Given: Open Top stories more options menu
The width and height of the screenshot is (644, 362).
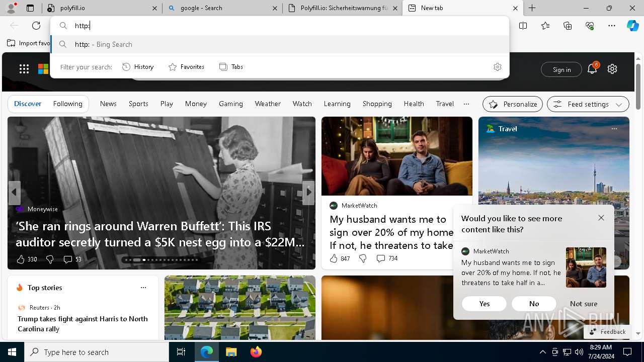Looking at the screenshot, I should pyautogui.click(x=143, y=288).
